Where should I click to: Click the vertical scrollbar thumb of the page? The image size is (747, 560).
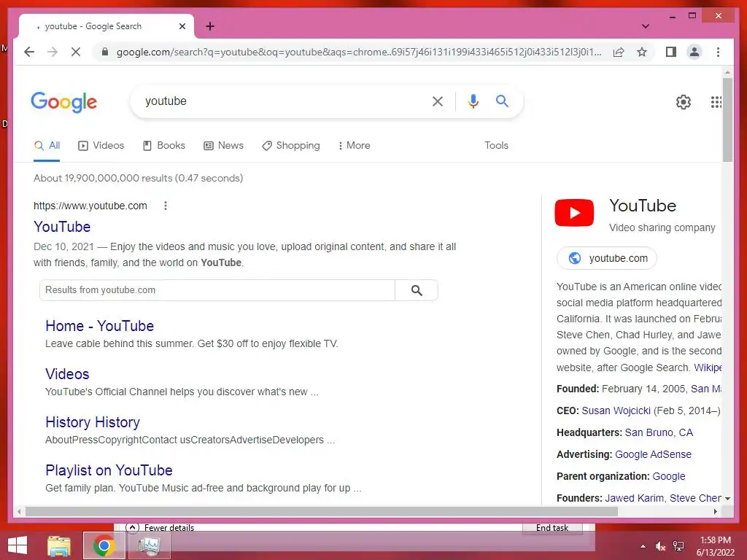727,120
